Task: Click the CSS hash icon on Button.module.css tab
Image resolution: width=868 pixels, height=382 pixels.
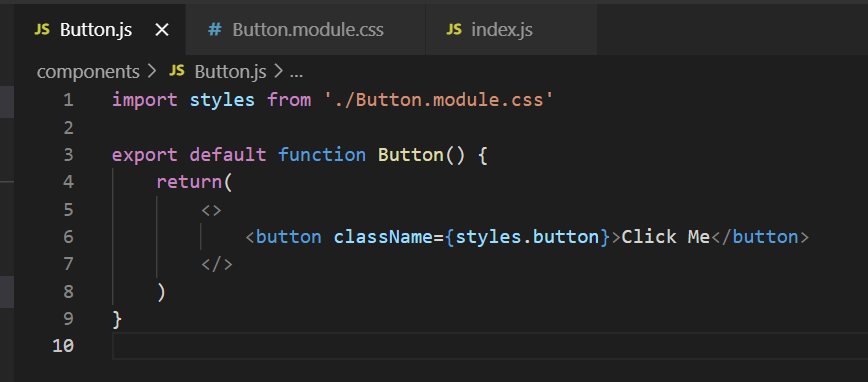Action: [x=215, y=29]
